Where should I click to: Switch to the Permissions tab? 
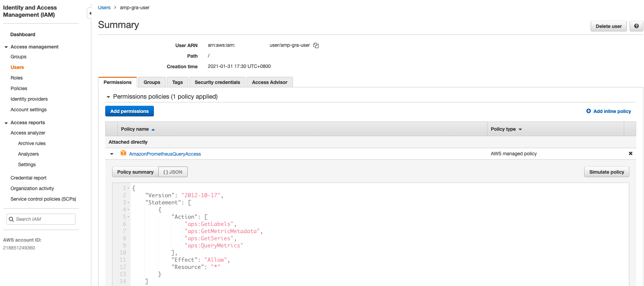tap(118, 82)
